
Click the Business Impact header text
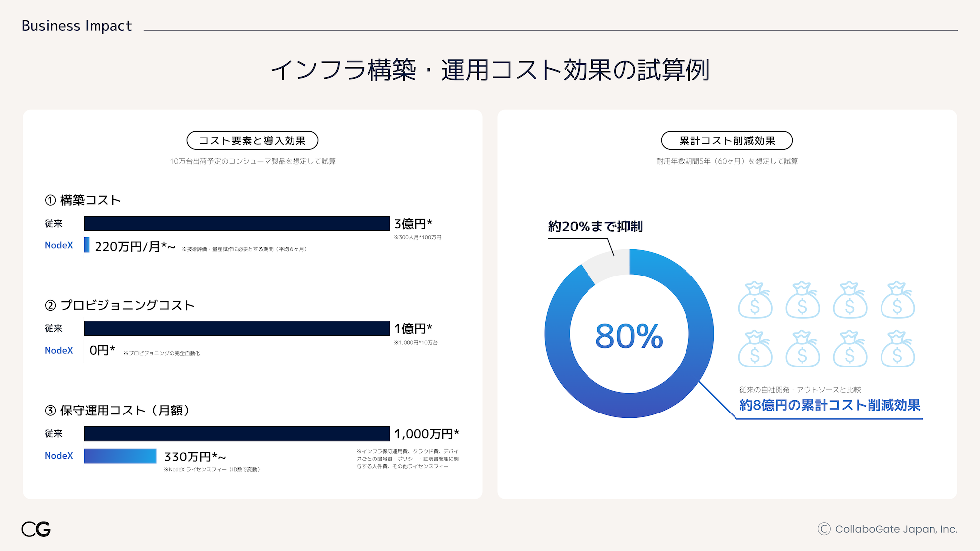coord(77,26)
